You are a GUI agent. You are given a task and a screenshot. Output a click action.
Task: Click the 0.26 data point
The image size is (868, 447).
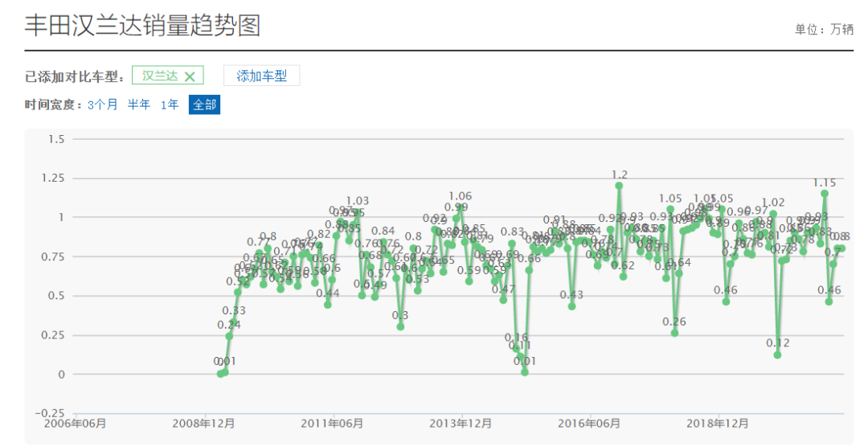coord(674,334)
